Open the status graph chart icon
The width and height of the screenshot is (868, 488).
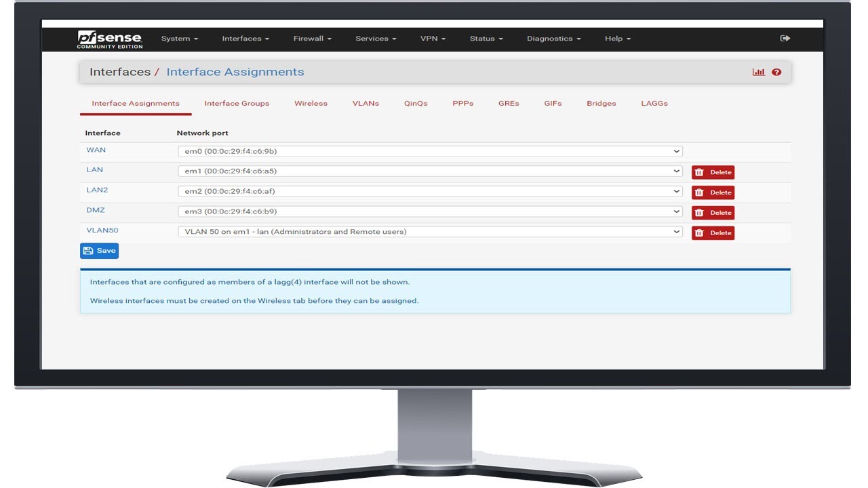759,72
